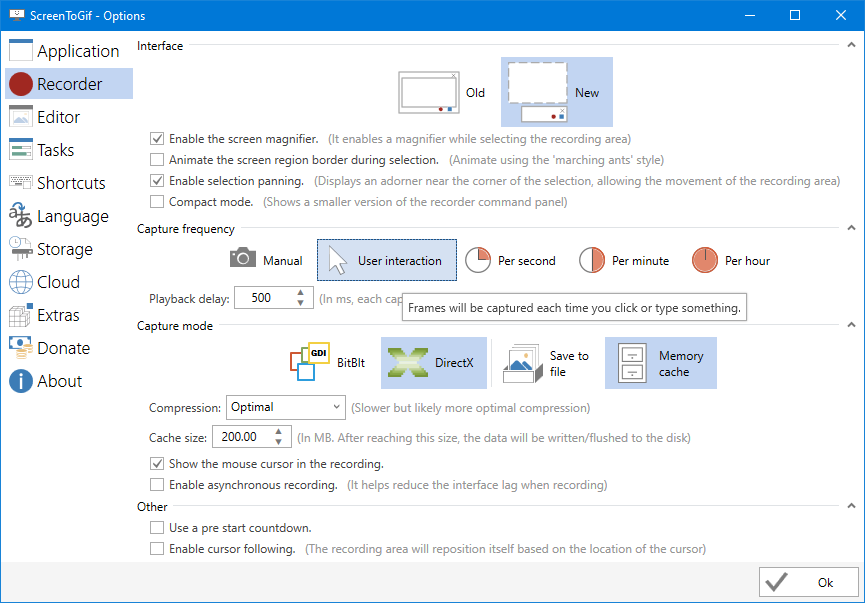Open the Compression dropdown set to Optimal
The image size is (865, 603).
pyautogui.click(x=286, y=407)
